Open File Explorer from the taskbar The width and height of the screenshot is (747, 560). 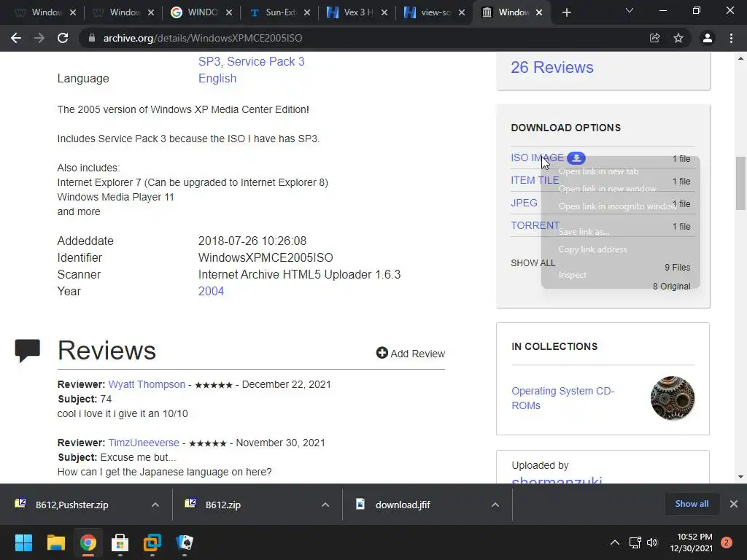tap(55, 542)
